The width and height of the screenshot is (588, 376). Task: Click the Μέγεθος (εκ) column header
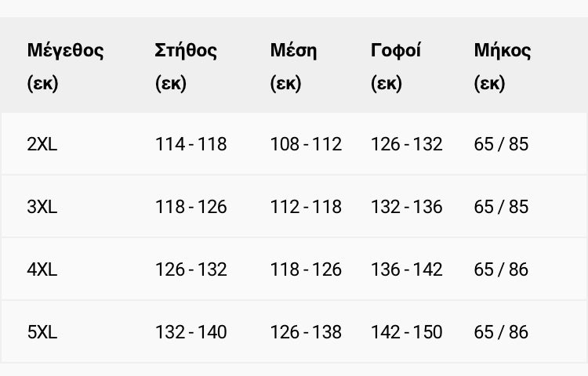(x=65, y=67)
